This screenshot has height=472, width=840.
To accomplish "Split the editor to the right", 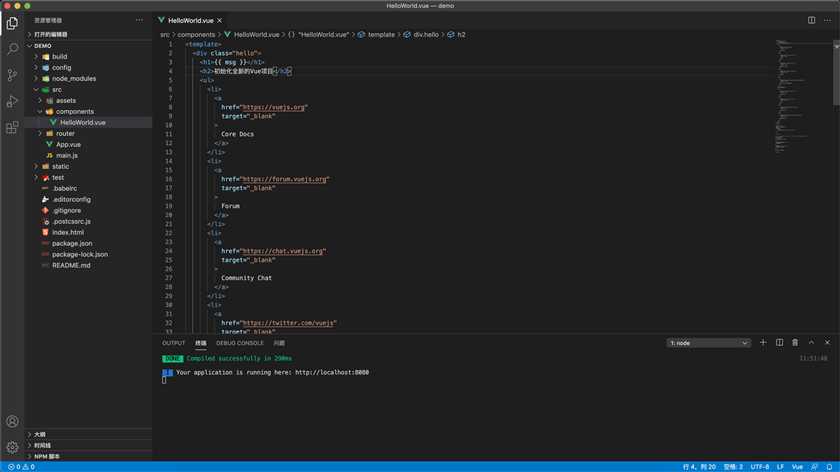I will (x=812, y=20).
